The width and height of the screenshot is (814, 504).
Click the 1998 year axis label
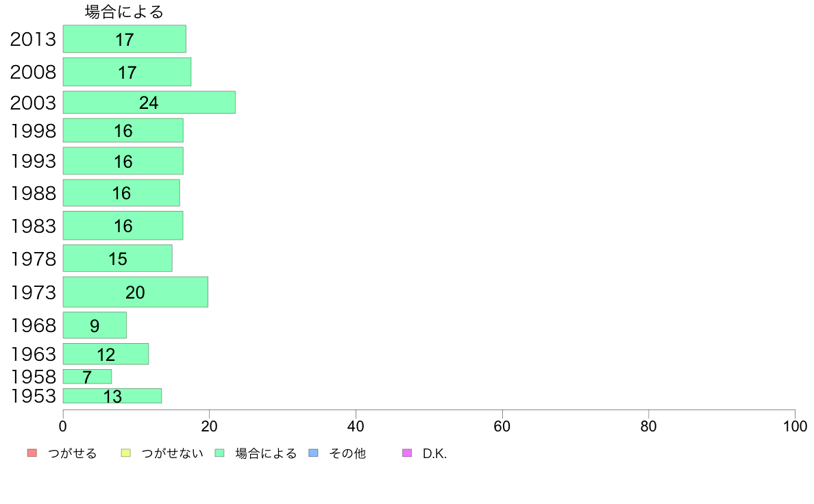(x=33, y=131)
